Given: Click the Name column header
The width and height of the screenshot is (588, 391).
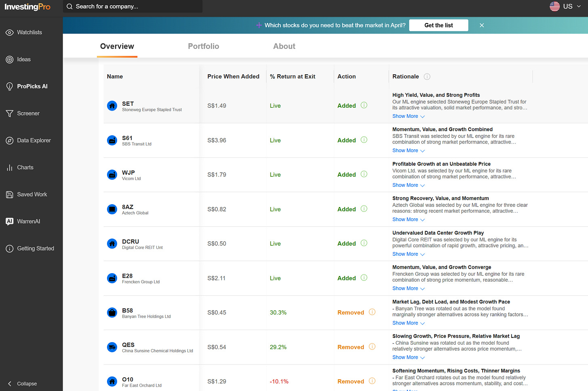Looking at the screenshot, I should pos(115,77).
